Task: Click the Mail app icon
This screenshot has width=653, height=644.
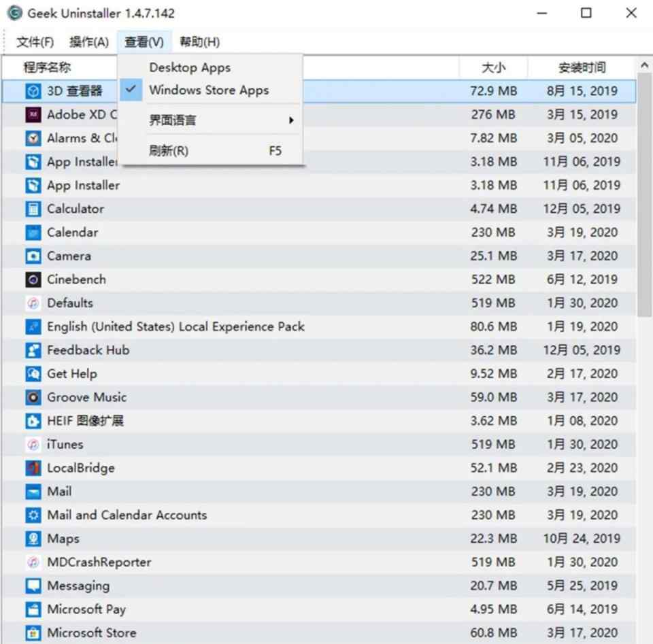Action: coord(33,491)
